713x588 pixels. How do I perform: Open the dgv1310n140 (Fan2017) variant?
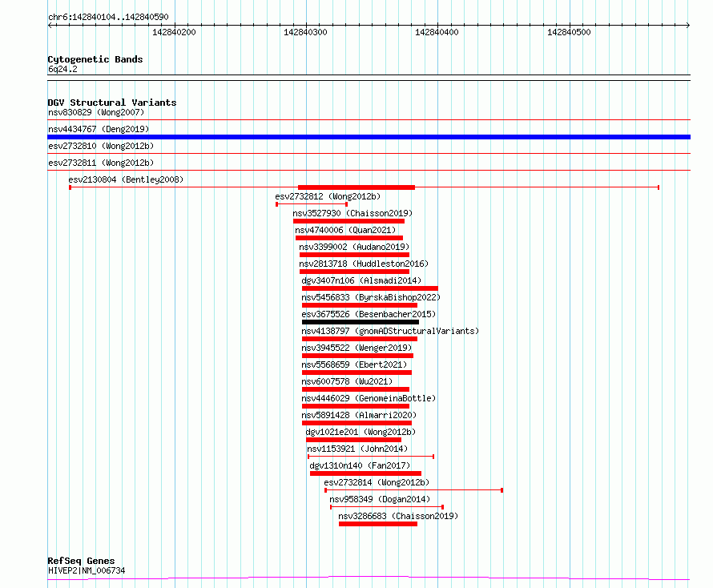(x=360, y=465)
